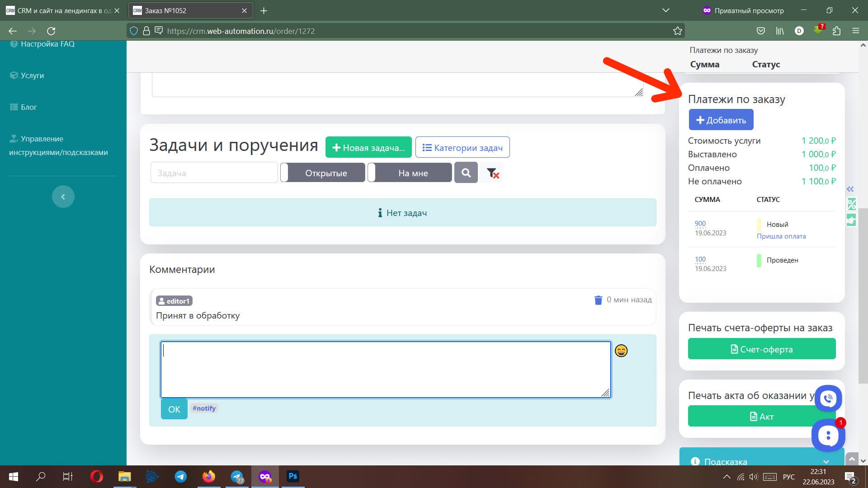Click the search magnifier in the tasks filter
This screenshot has width=868, height=488.
tap(466, 172)
